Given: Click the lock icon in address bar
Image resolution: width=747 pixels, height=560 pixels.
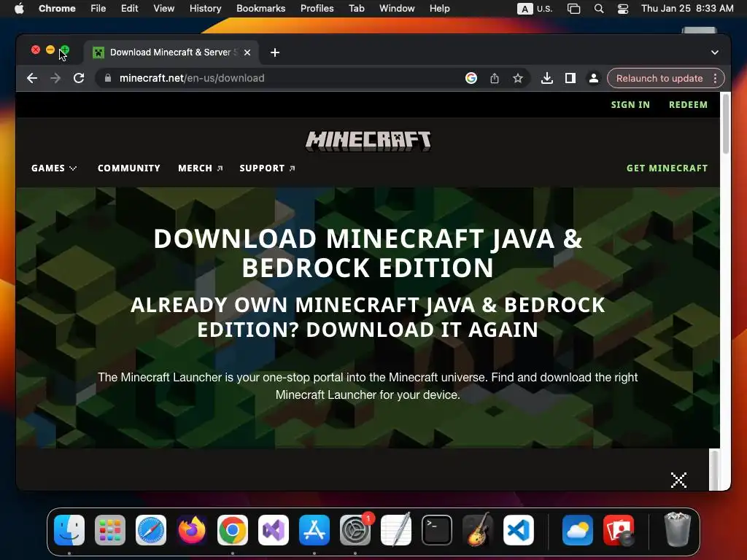Looking at the screenshot, I should point(108,78).
